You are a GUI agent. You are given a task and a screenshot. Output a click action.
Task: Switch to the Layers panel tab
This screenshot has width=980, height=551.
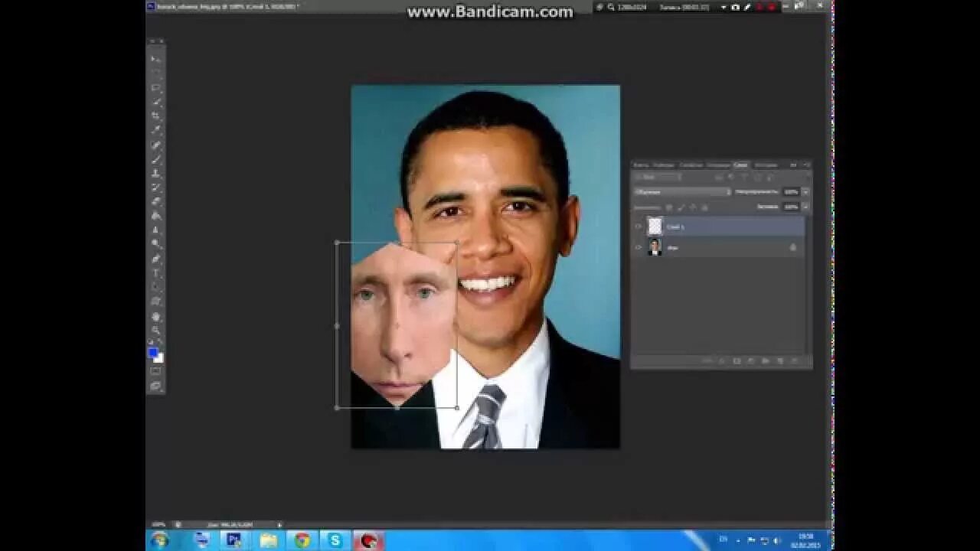pyautogui.click(x=740, y=165)
